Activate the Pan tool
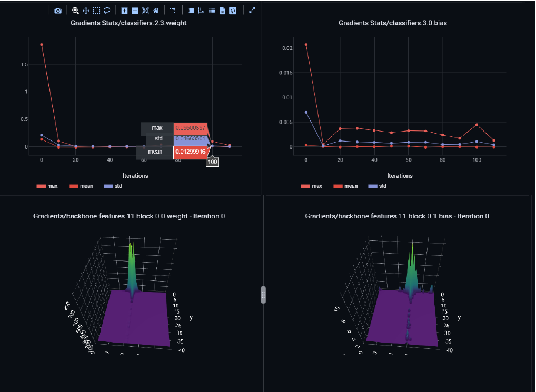The image size is (536, 392). [x=86, y=11]
